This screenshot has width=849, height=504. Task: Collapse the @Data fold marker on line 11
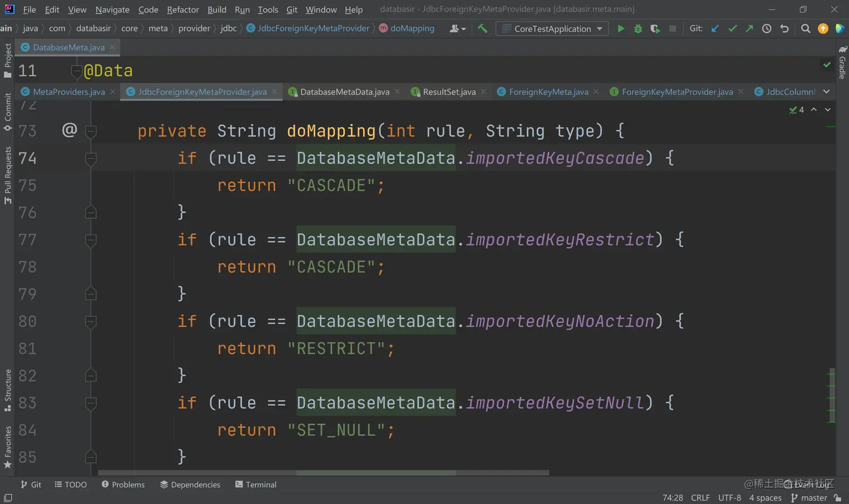pyautogui.click(x=77, y=71)
